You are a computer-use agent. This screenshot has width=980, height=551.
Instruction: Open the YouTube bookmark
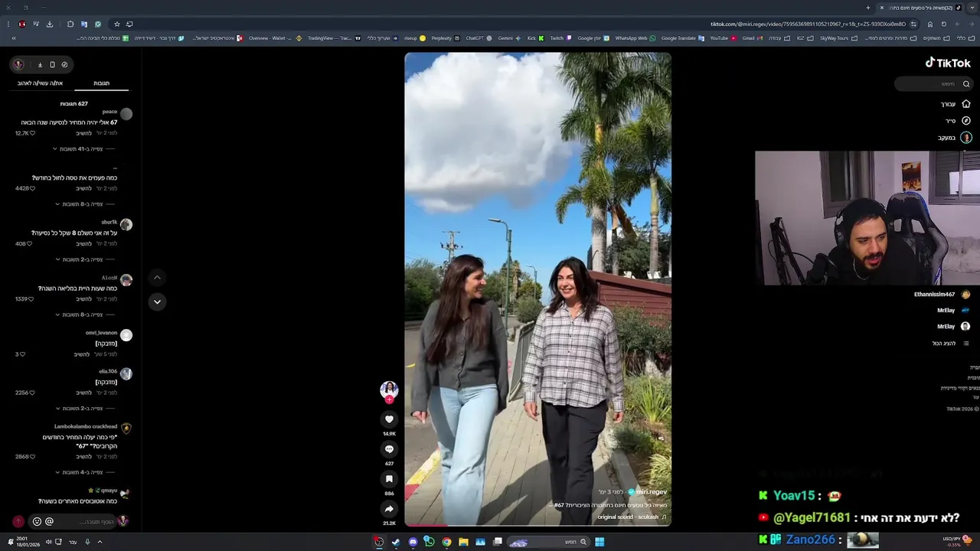pos(723,37)
